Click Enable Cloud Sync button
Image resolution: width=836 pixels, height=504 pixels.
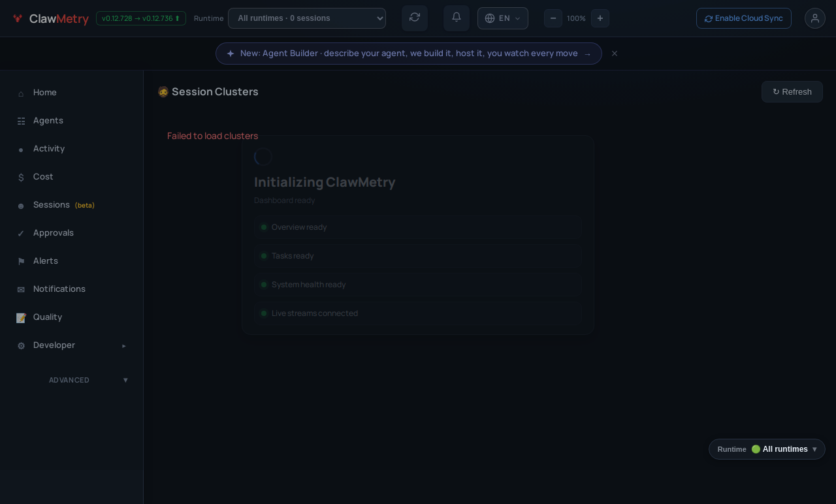click(x=744, y=18)
